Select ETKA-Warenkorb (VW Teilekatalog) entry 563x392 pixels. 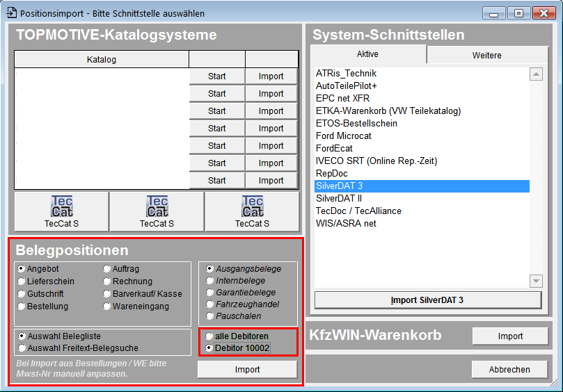422,111
